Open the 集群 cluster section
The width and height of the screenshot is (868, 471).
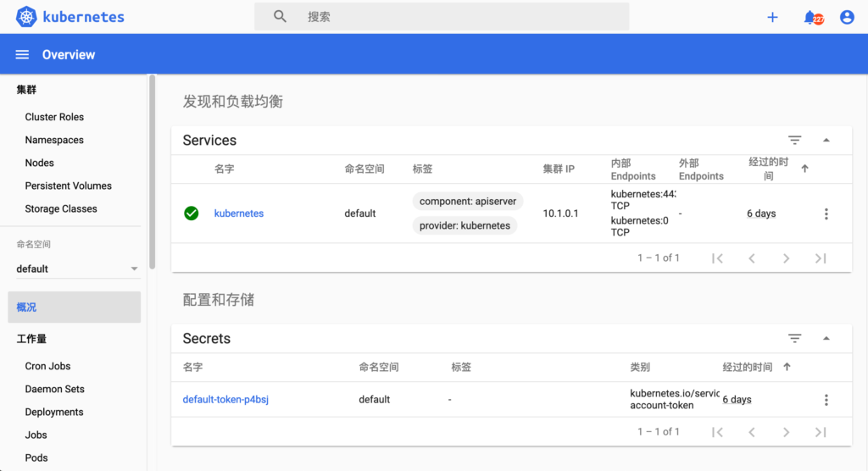pos(26,90)
